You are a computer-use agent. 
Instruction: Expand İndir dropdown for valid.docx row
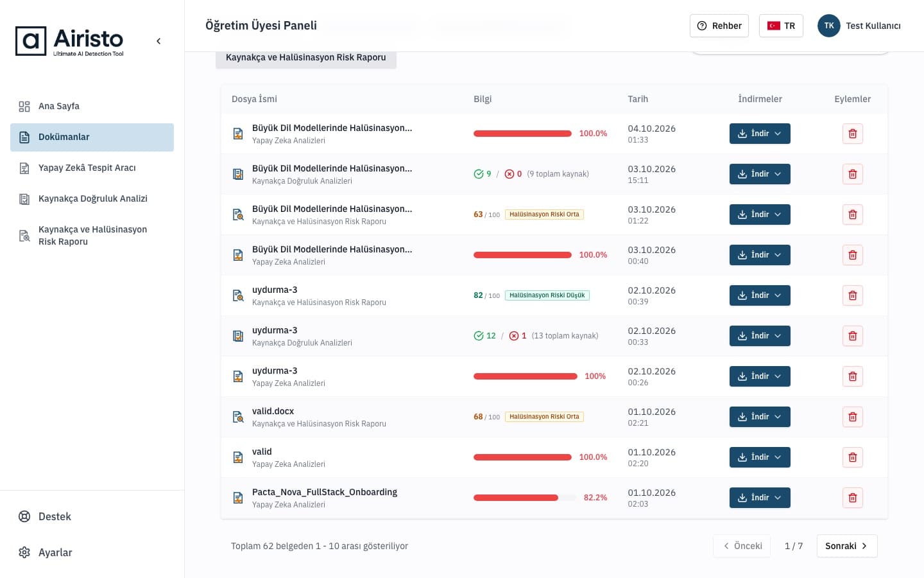[760, 417]
